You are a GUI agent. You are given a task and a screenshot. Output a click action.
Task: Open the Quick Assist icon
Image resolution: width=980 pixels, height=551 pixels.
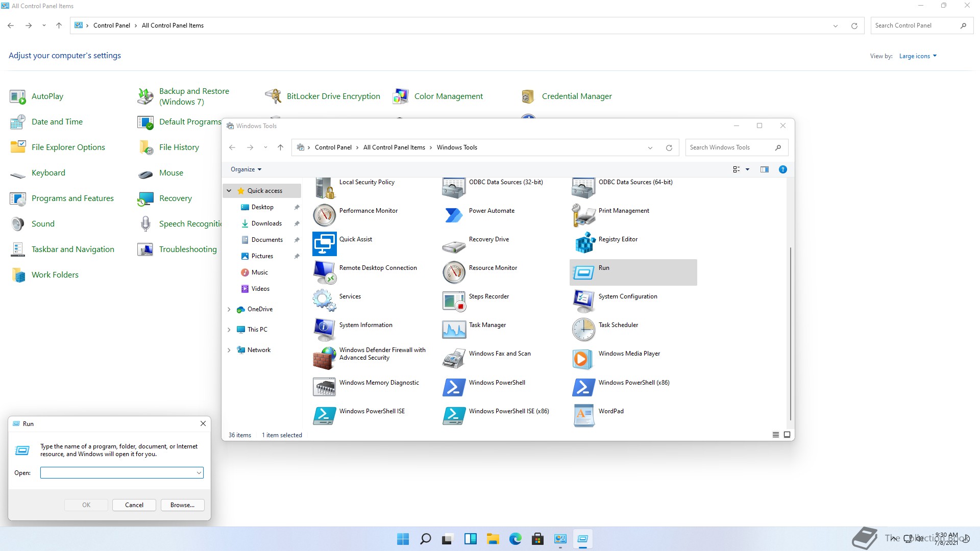tap(324, 243)
